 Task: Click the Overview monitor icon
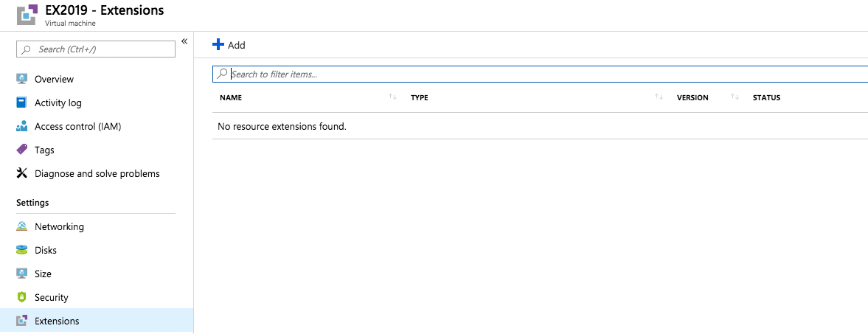[21, 79]
